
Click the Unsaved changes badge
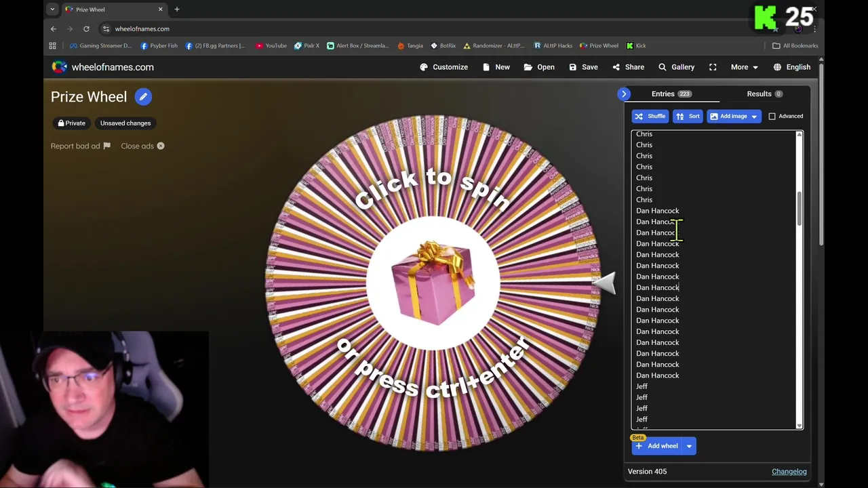tap(125, 123)
